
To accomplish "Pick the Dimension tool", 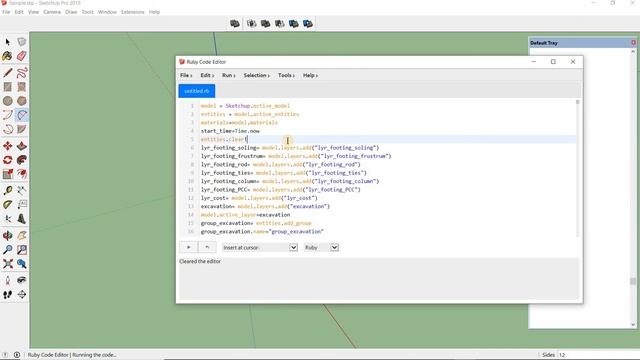I will 22,191.
